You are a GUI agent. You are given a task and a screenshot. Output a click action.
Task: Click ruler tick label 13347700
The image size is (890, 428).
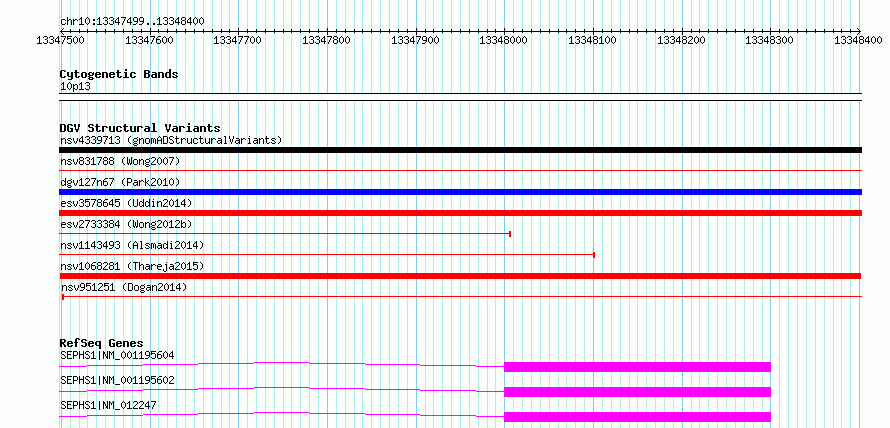(237, 40)
